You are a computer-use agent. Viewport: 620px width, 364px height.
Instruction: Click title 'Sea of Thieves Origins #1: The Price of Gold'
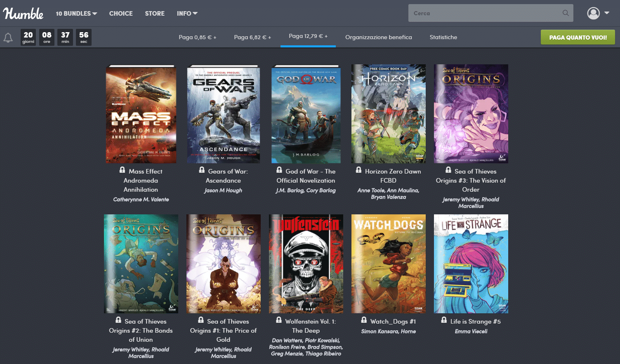tap(224, 331)
